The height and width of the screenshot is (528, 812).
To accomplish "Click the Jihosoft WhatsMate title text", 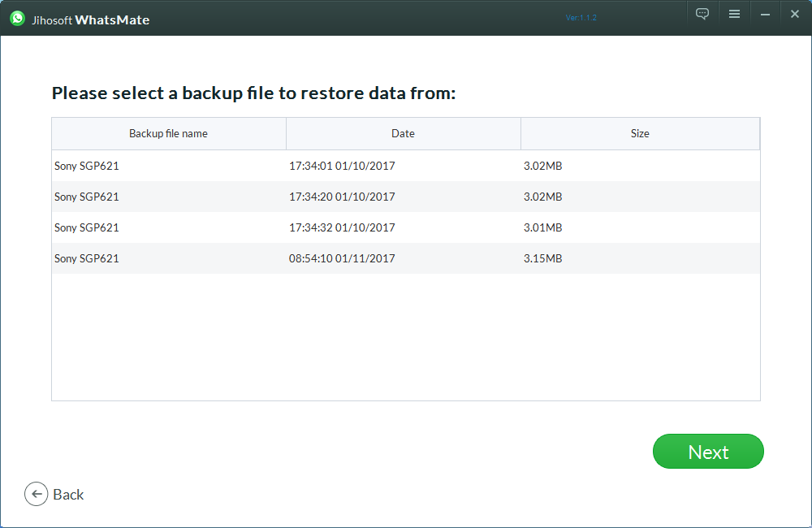I will coord(91,20).
